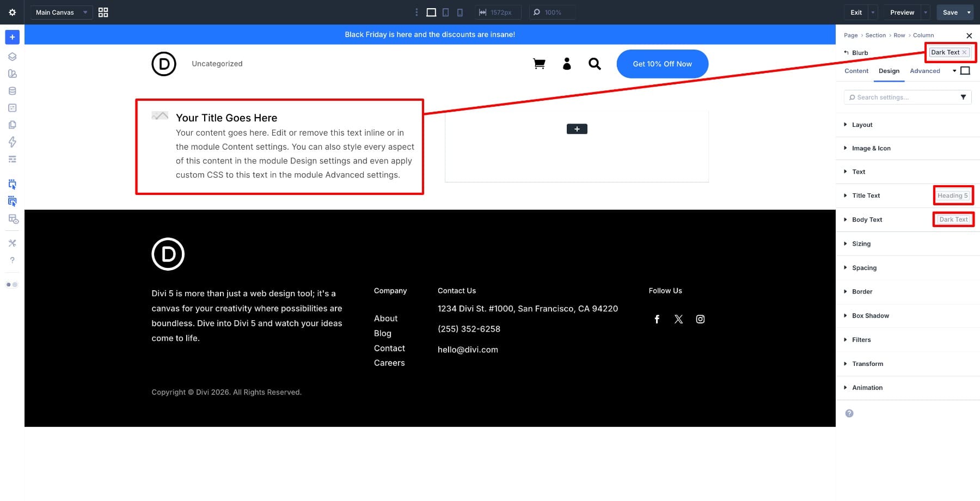This screenshot has height=501, width=980.
Task: Expand the Box Shadow group
Action: pyautogui.click(x=908, y=315)
